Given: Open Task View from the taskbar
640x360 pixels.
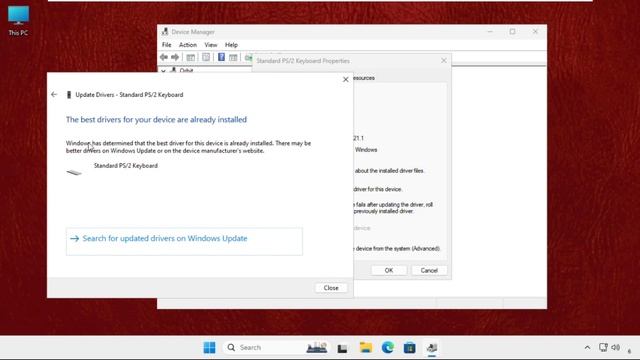Looking at the screenshot, I should point(342,348).
